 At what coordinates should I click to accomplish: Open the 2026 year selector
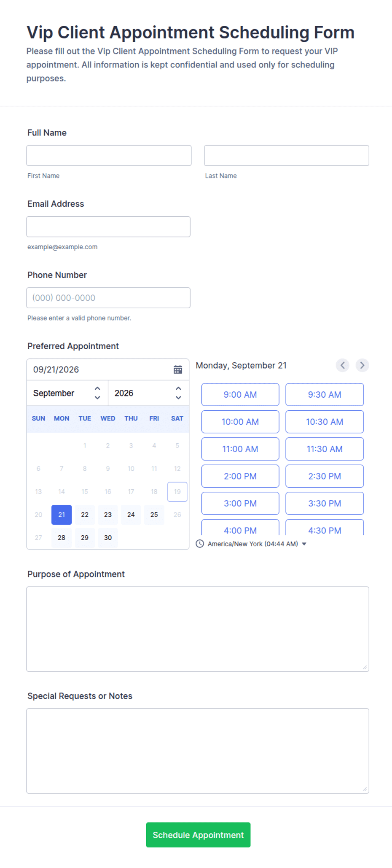click(x=148, y=393)
